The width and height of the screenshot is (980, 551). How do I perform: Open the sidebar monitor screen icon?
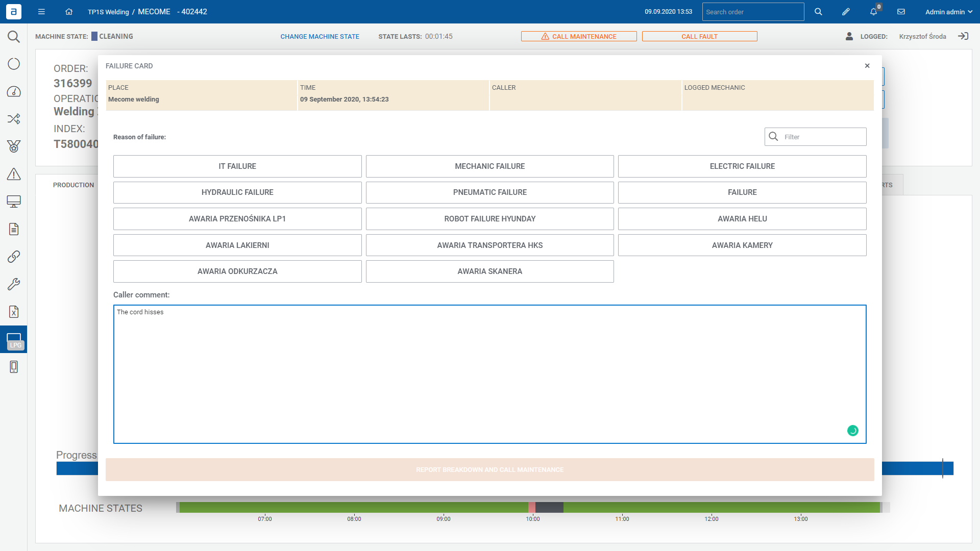click(x=14, y=202)
